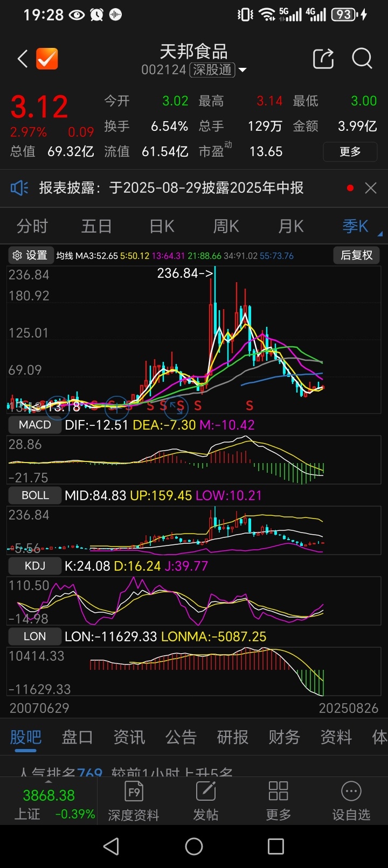Open chart settings gear 设置
This screenshot has height=868, width=388.
(31, 255)
